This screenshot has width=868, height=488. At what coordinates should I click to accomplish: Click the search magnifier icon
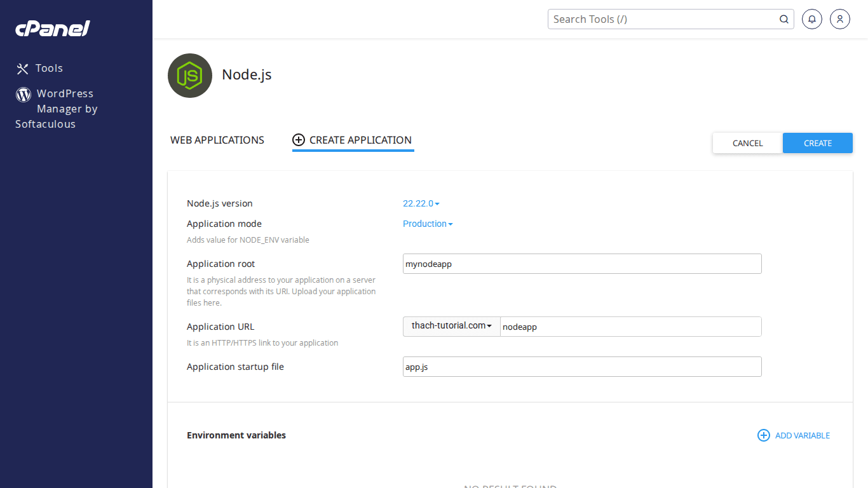784,19
